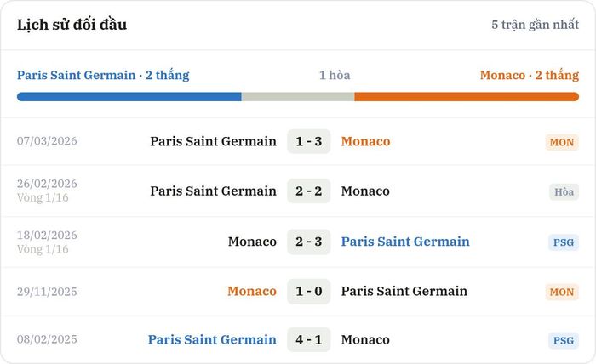Click the Hòa result badge

click(x=564, y=191)
